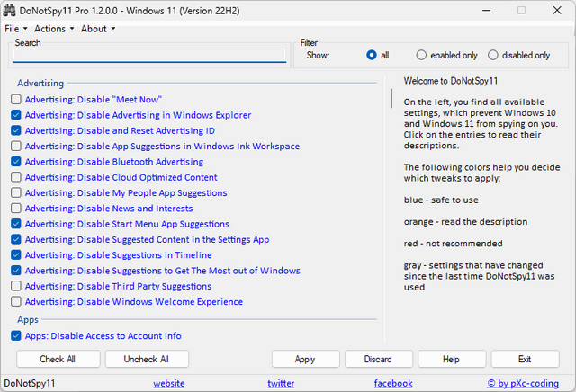The height and width of the screenshot is (392, 576).
Task: Expand the About menu
Action: [95, 29]
